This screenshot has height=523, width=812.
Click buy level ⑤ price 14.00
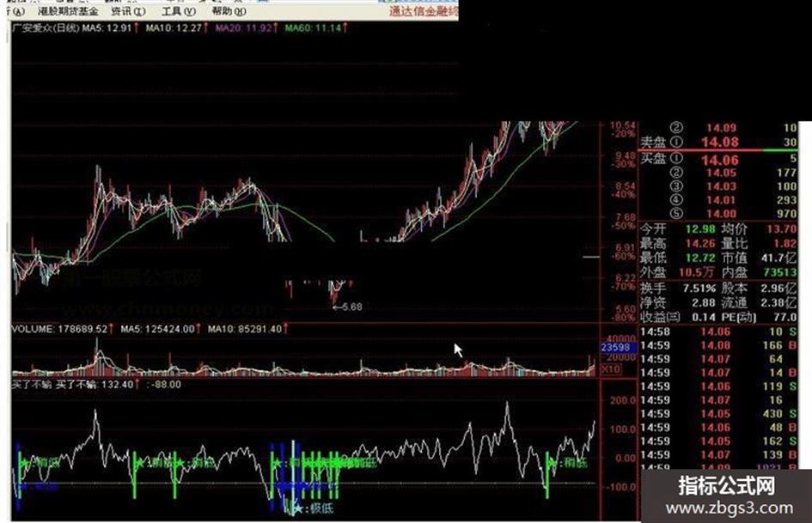(721, 213)
